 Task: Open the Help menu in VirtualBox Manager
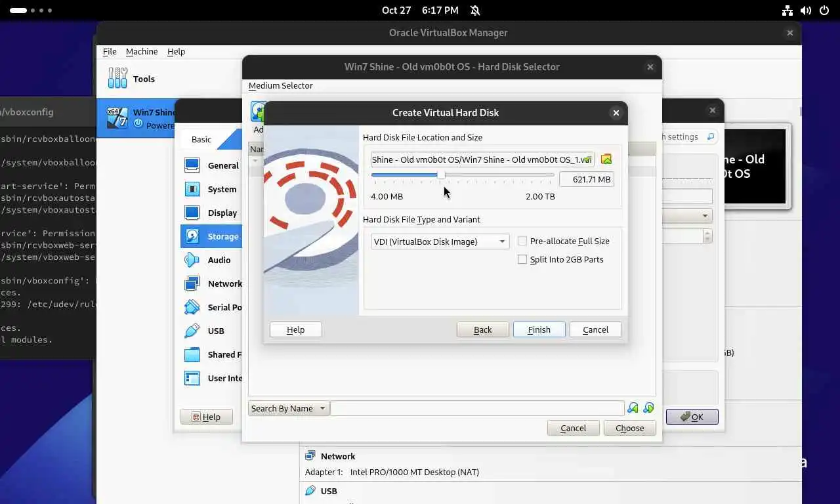pyautogui.click(x=176, y=51)
